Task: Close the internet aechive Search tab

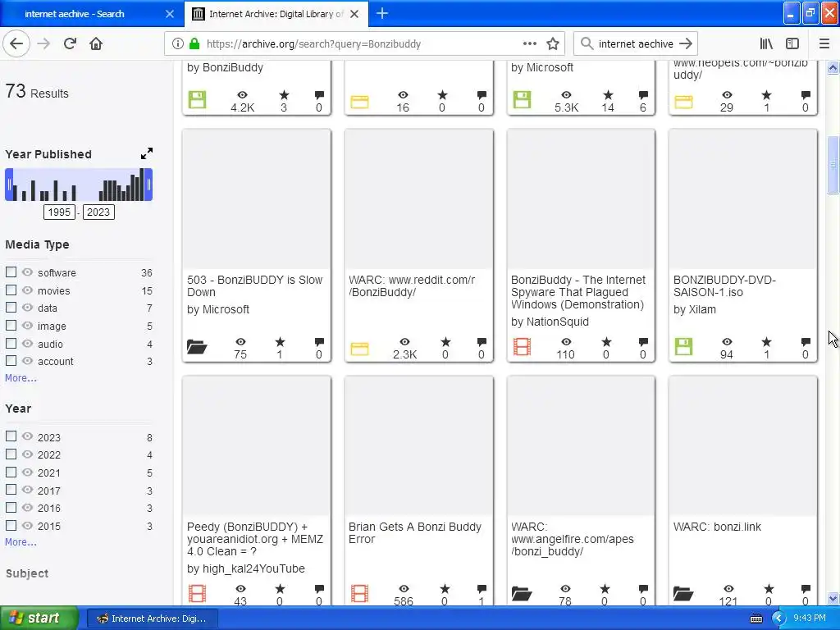Action: [170, 14]
